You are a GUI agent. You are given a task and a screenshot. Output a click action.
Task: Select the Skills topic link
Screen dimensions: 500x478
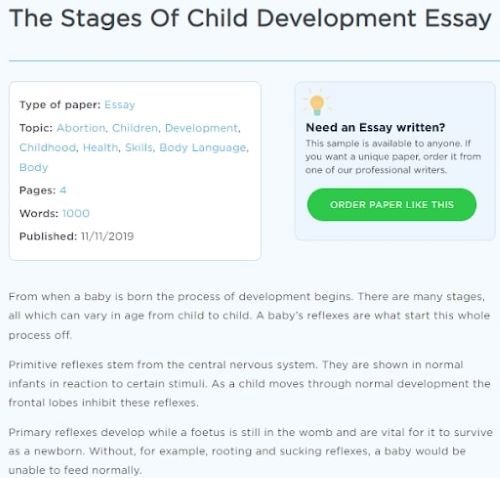(139, 147)
